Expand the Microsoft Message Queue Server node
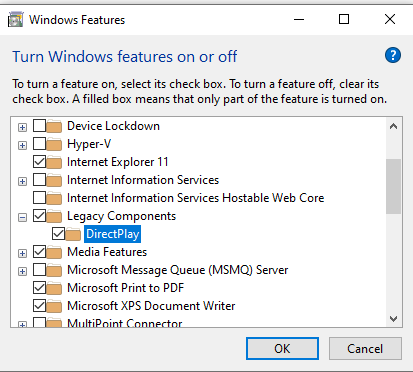 pos(22,271)
